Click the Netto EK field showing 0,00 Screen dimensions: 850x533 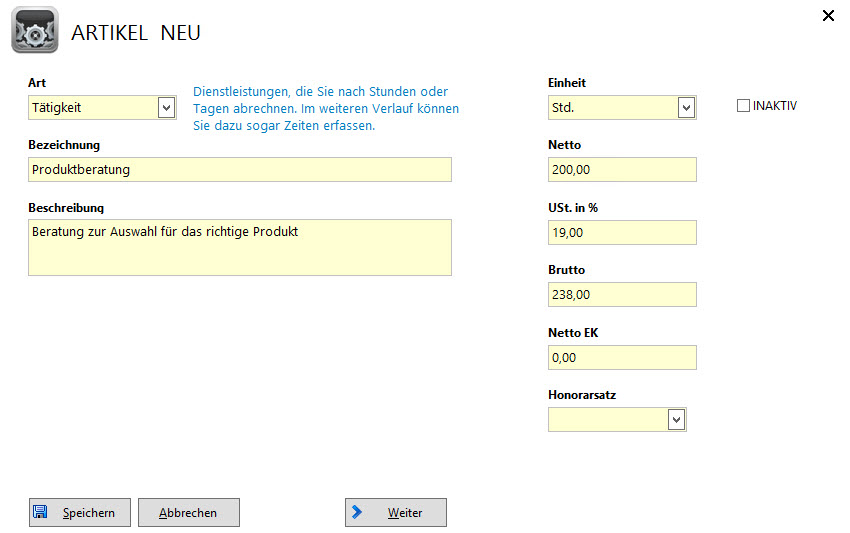[622, 357]
